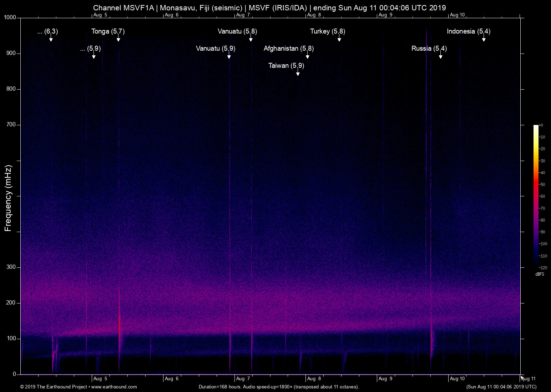The image size is (551, 392).
Task: Expand the Aug 10 bottom axis label
Action: [458, 378]
